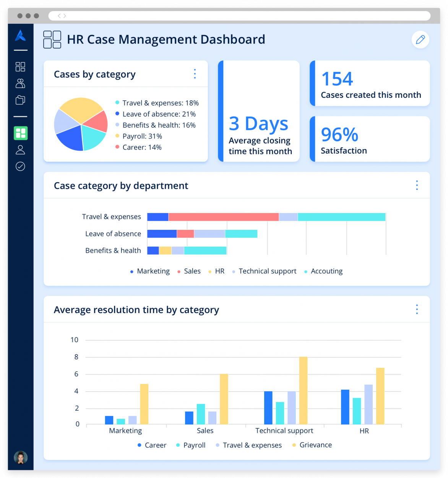448x478 pixels.
Task: Click the folders icon in the left sidebar
Action: click(x=20, y=100)
